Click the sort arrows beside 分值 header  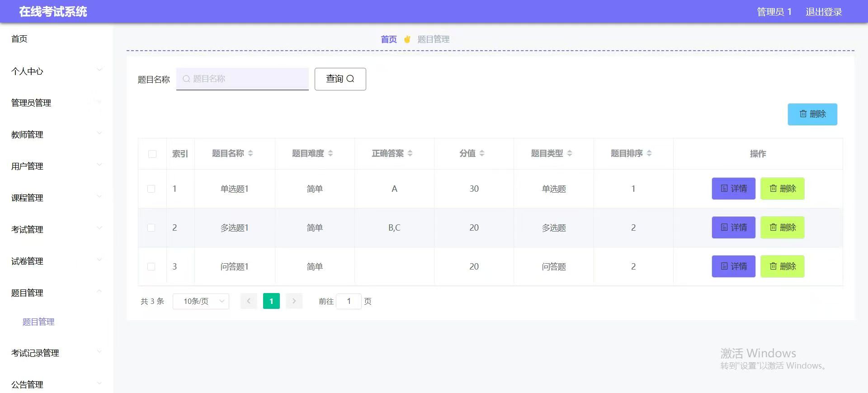482,153
